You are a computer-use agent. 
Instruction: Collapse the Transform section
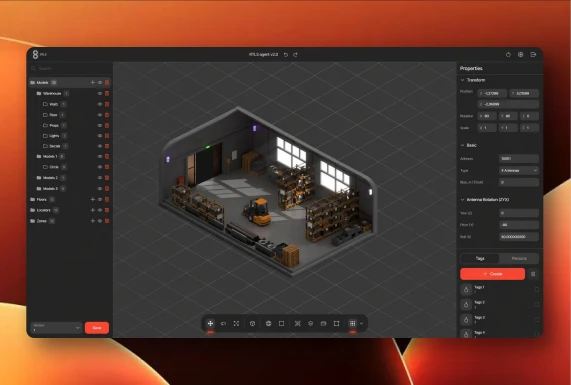click(462, 80)
